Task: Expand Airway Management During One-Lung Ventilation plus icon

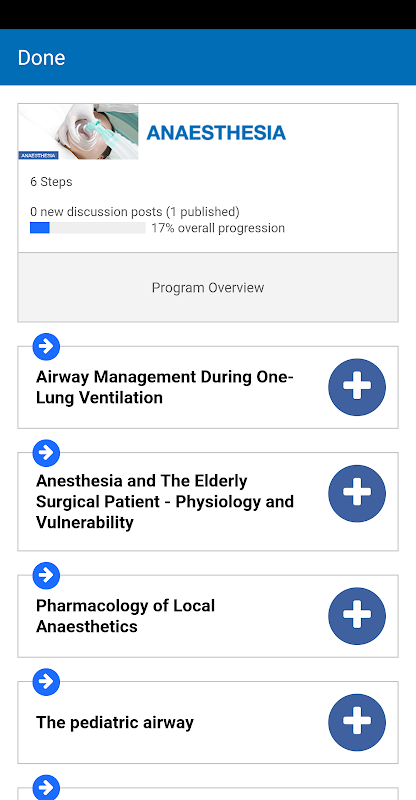Action: (357, 387)
